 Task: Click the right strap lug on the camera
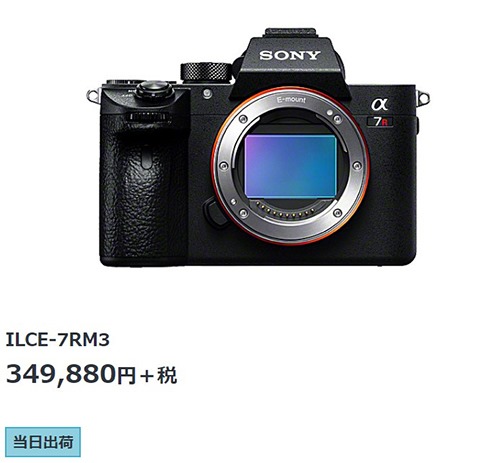pos(423,98)
